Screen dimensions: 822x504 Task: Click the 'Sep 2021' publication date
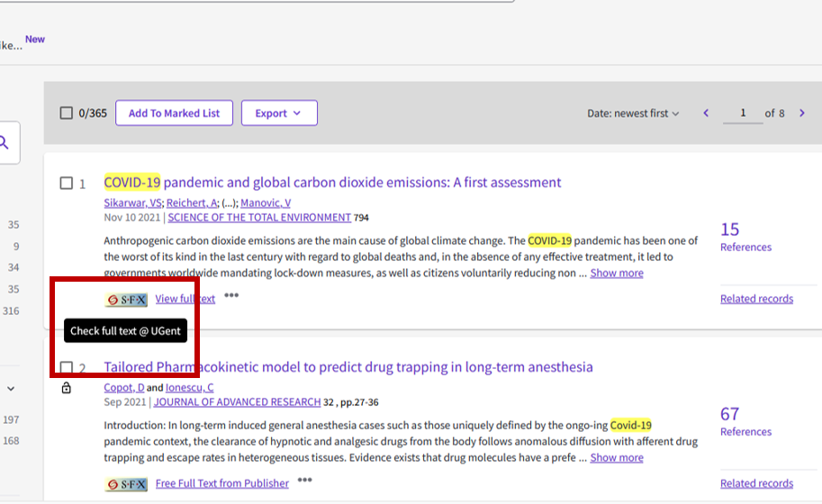click(x=125, y=401)
